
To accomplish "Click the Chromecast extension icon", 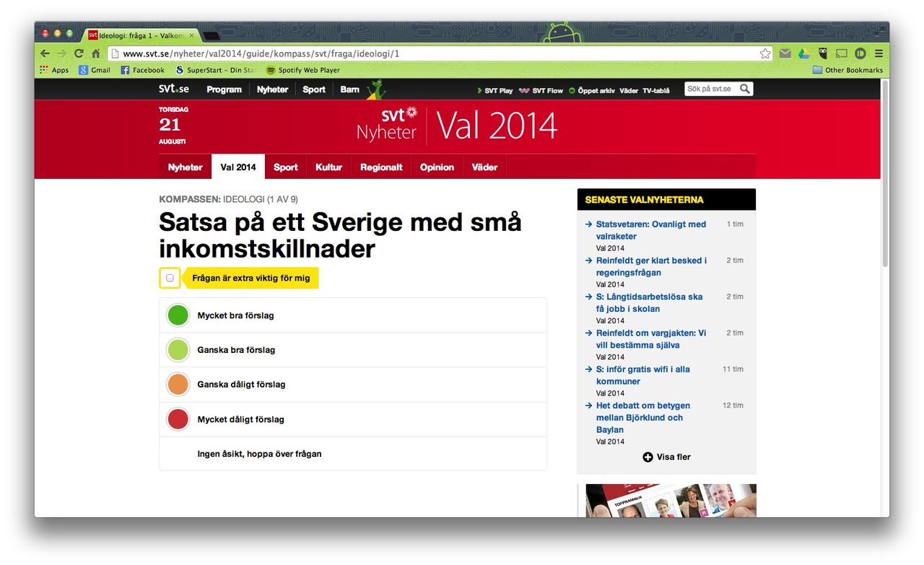I will [840, 53].
